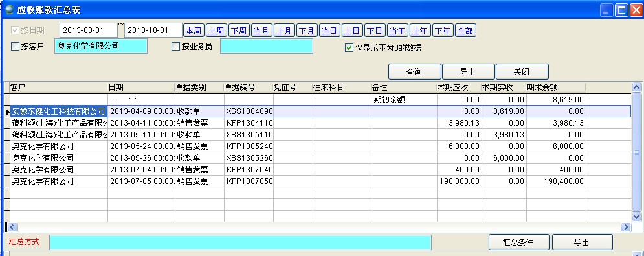644x256 pixels.
Task: Select the 上月 date shortcut
Action: [x=283, y=30]
